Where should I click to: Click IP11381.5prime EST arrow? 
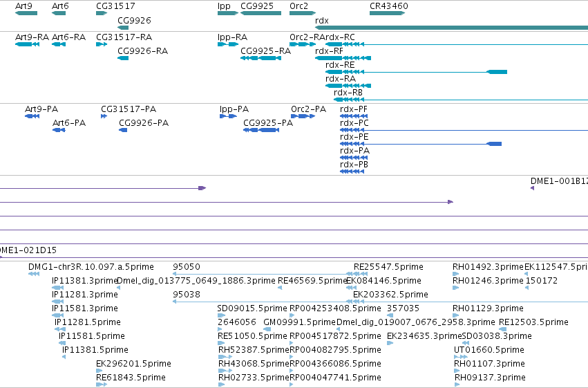tap(64, 358)
